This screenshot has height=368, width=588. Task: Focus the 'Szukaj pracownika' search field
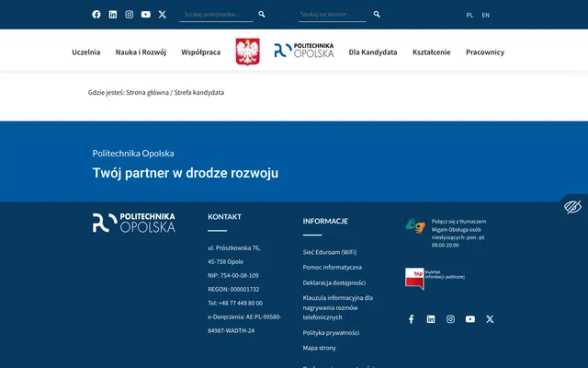pyautogui.click(x=217, y=15)
